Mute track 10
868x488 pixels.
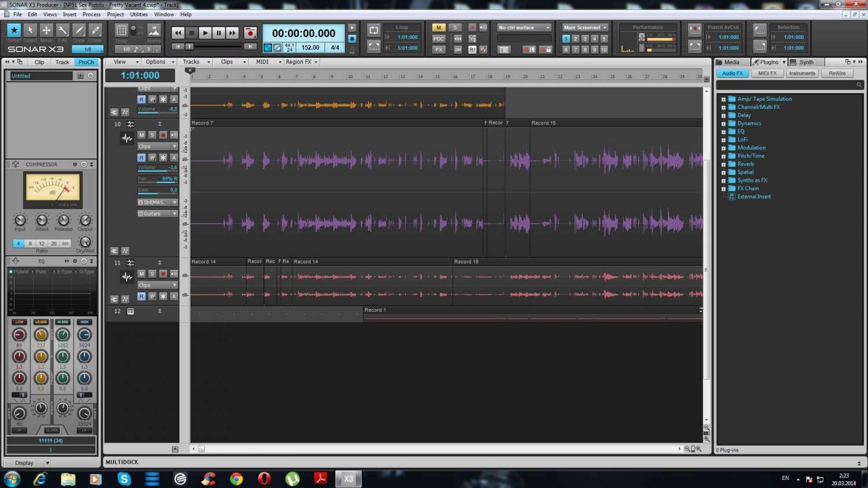coord(141,135)
